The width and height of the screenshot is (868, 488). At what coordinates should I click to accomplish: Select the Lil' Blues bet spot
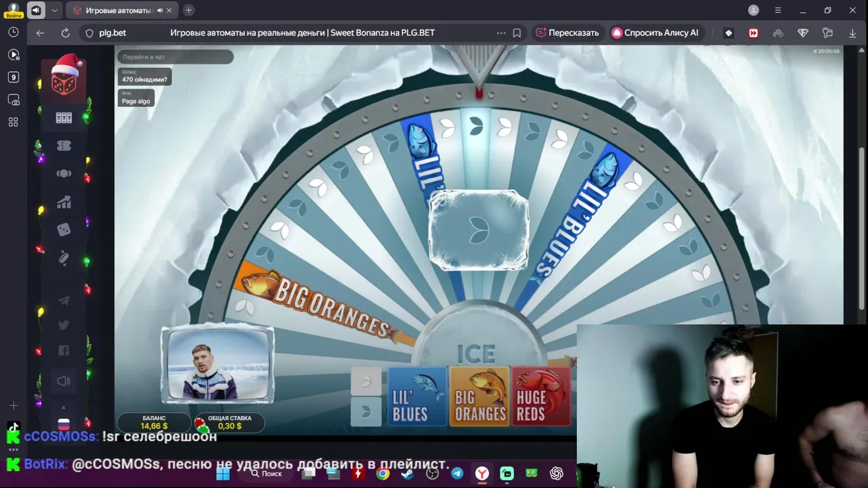[x=417, y=397]
